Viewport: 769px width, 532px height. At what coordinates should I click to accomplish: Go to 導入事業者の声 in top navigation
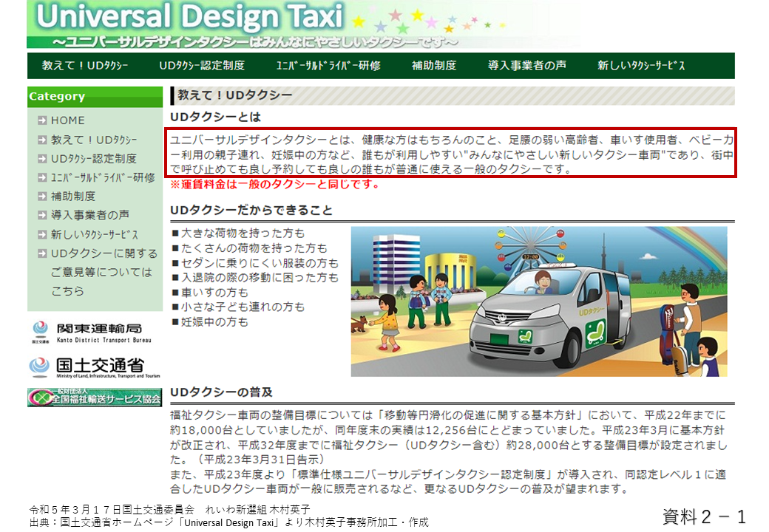pos(526,66)
